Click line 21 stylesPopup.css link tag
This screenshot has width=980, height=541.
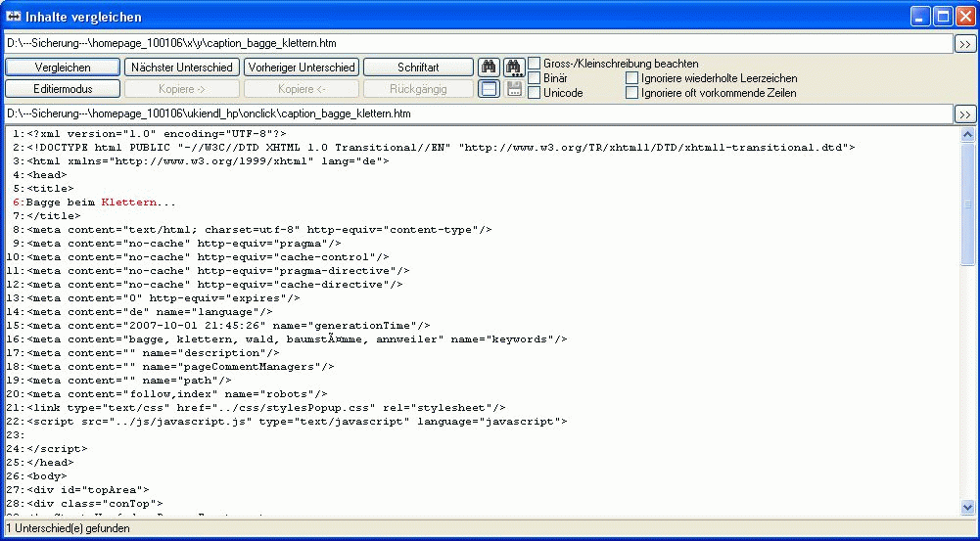[x=266, y=408]
